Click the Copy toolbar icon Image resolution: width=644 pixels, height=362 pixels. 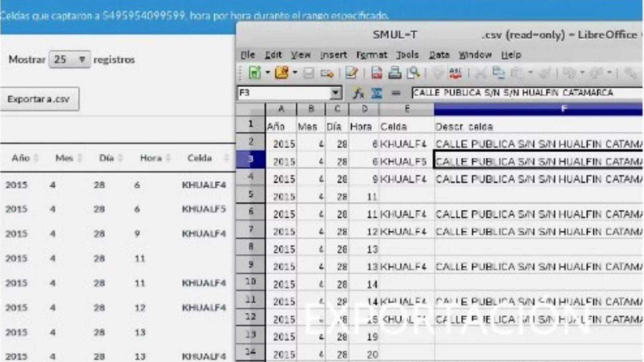coord(499,73)
